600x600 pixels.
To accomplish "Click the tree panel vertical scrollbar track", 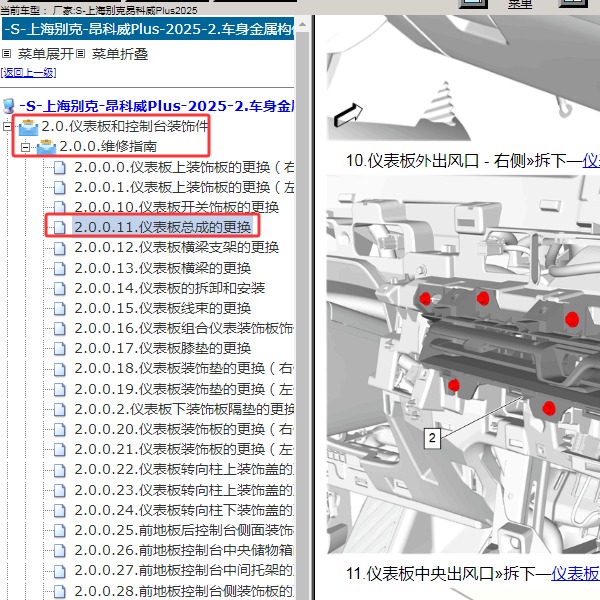I will click(302, 316).
